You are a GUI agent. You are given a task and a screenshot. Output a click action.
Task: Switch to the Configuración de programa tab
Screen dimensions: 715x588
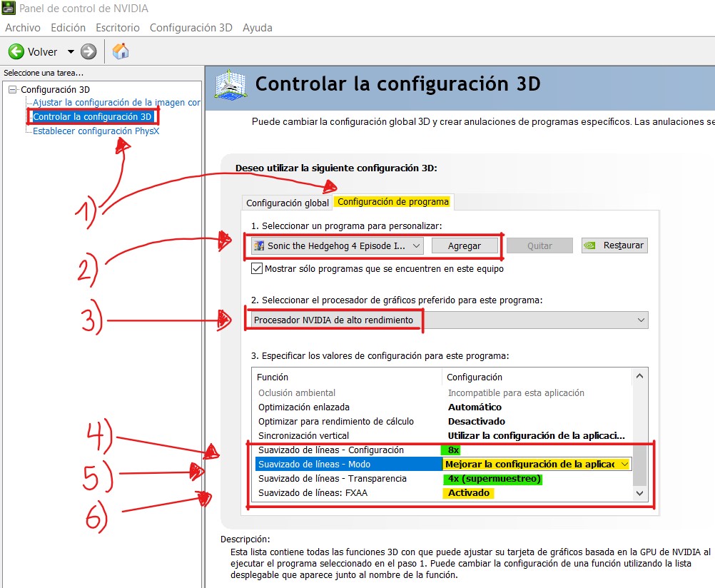tap(393, 202)
